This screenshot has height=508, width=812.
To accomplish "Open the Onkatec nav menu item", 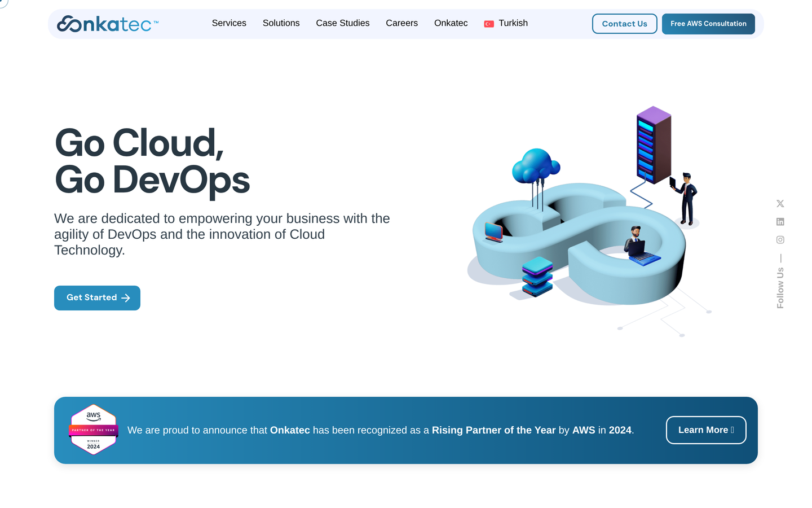I will (x=451, y=23).
